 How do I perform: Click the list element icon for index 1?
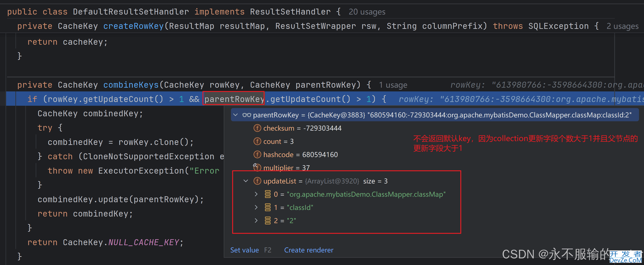point(268,207)
